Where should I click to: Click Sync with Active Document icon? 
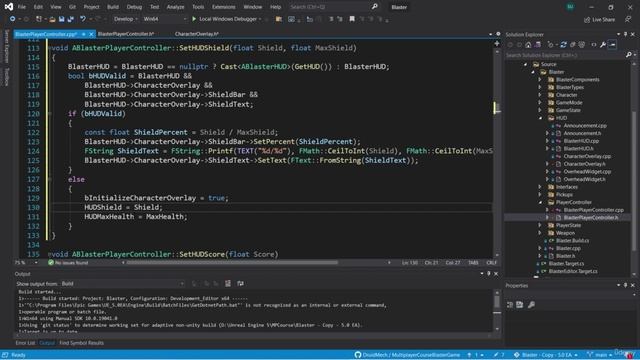(563, 45)
